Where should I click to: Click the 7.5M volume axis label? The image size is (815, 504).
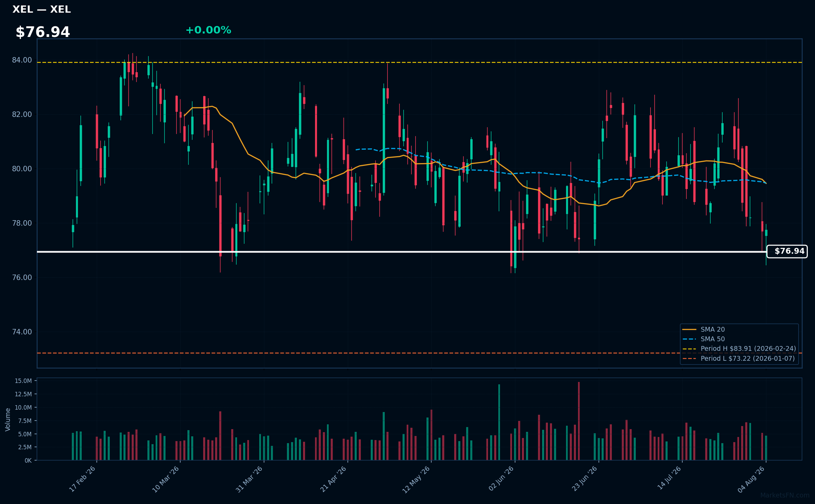(25, 421)
